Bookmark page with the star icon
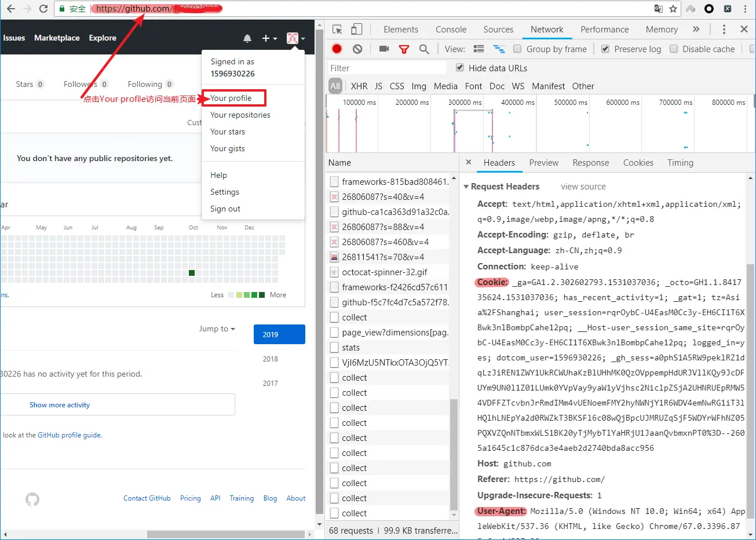The width and height of the screenshot is (756, 540). 673,9
